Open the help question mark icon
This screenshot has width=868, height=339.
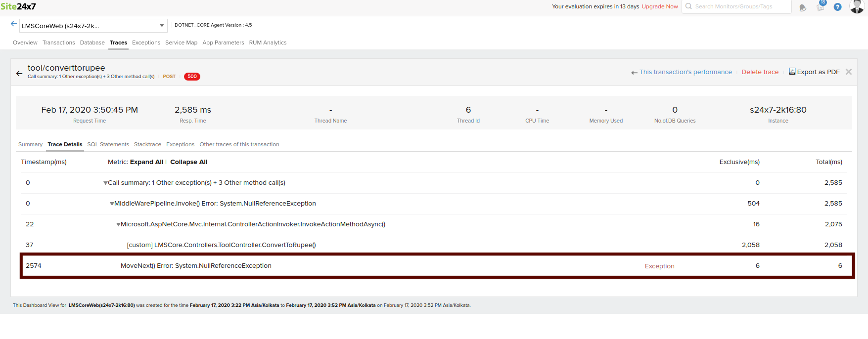point(837,7)
